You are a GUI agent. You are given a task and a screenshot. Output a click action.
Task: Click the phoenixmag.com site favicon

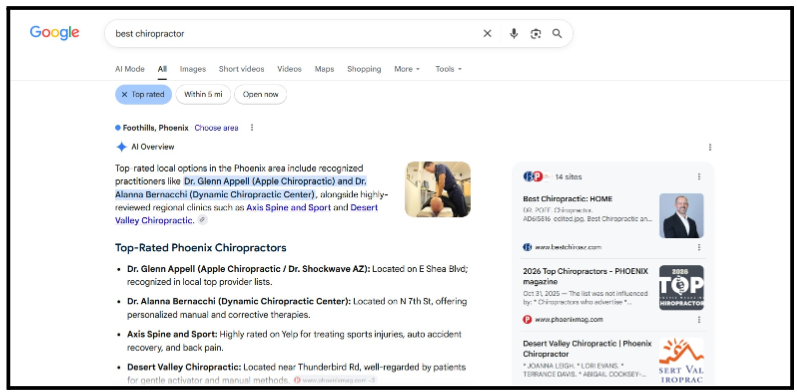[527, 320]
